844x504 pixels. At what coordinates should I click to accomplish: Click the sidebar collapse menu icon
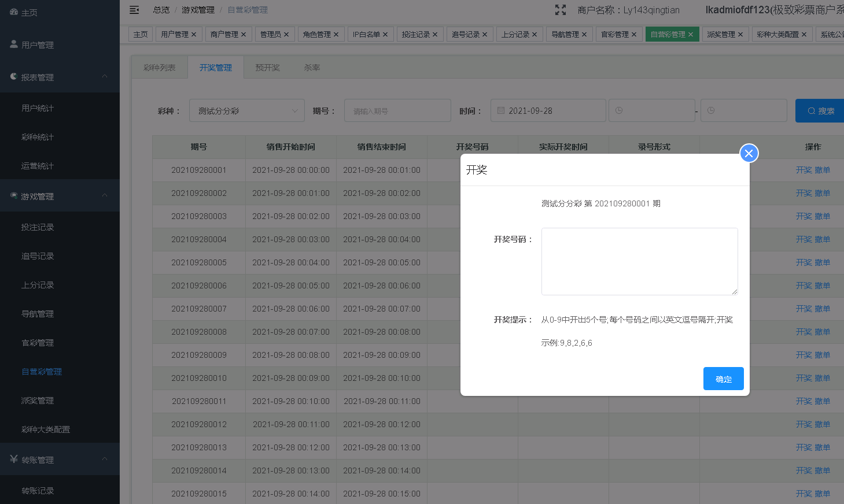(x=134, y=10)
